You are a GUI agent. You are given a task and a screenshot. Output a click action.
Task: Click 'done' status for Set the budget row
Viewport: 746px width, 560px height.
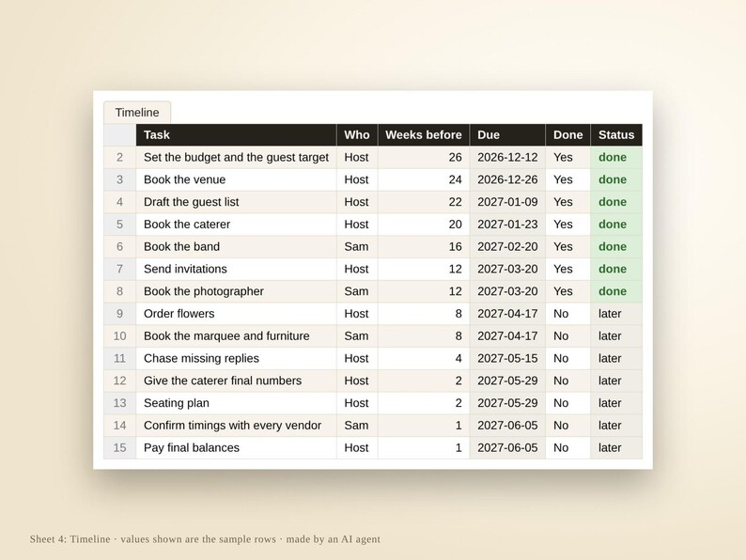(616, 158)
